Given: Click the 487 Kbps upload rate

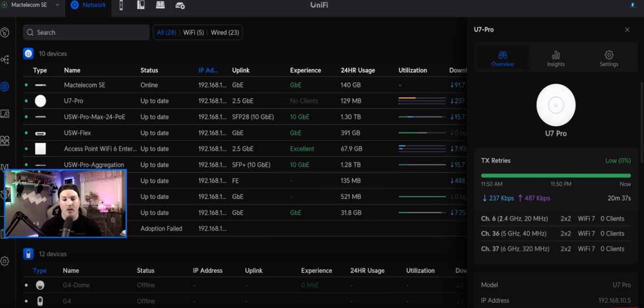Looking at the screenshot, I should point(534,198).
